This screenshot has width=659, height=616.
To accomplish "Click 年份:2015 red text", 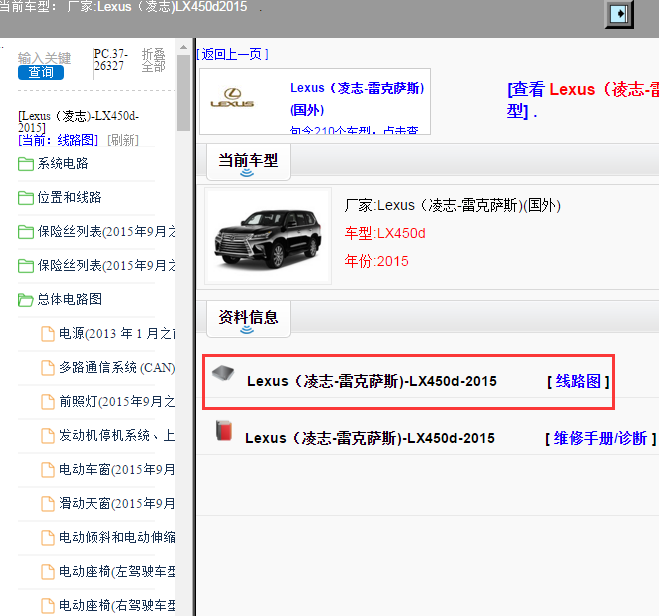I will [x=377, y=261].
